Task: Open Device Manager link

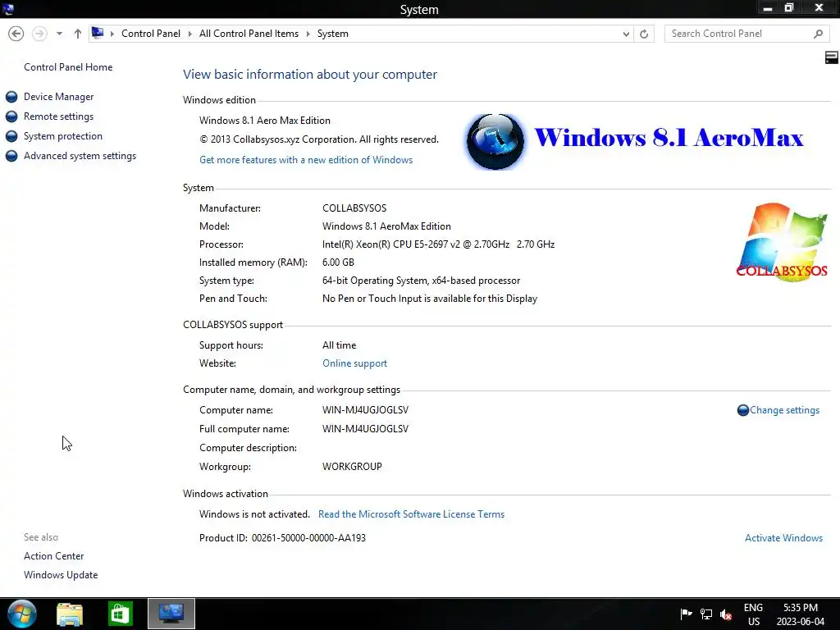Action: click(58, 97)
